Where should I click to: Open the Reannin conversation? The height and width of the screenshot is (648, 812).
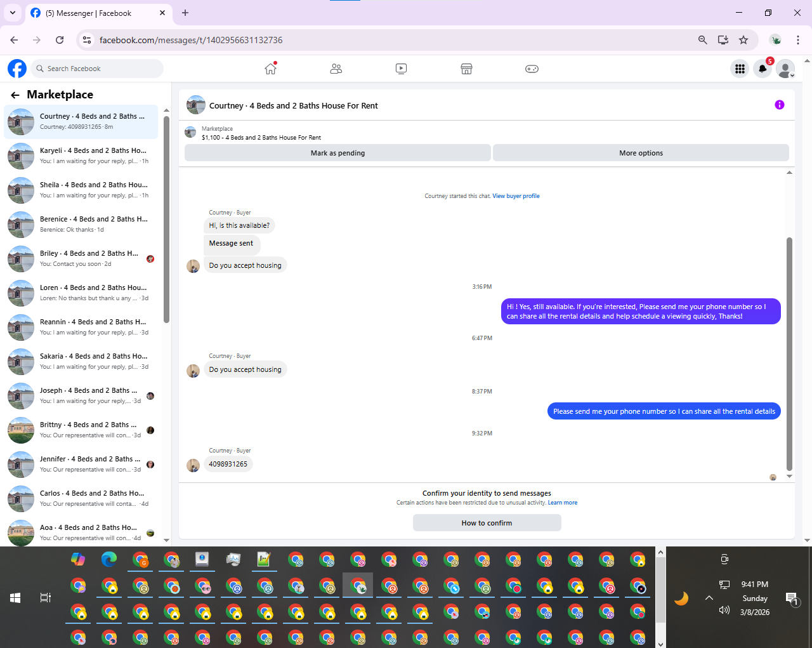pyautogui.click(x=81, y=327)
